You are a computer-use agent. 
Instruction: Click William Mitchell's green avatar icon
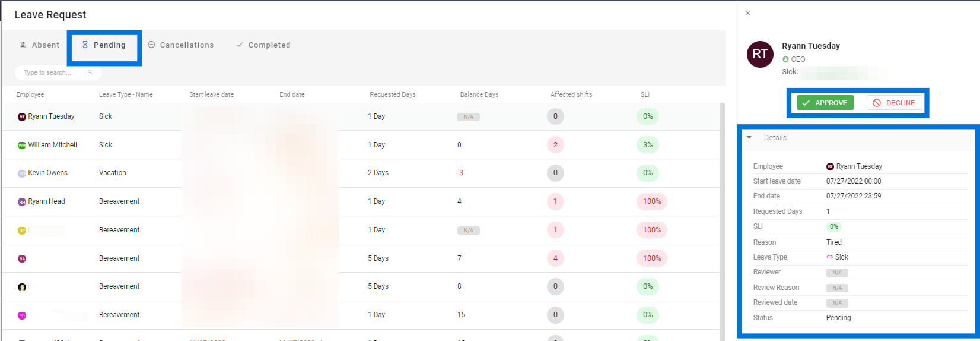pos(22,145)
